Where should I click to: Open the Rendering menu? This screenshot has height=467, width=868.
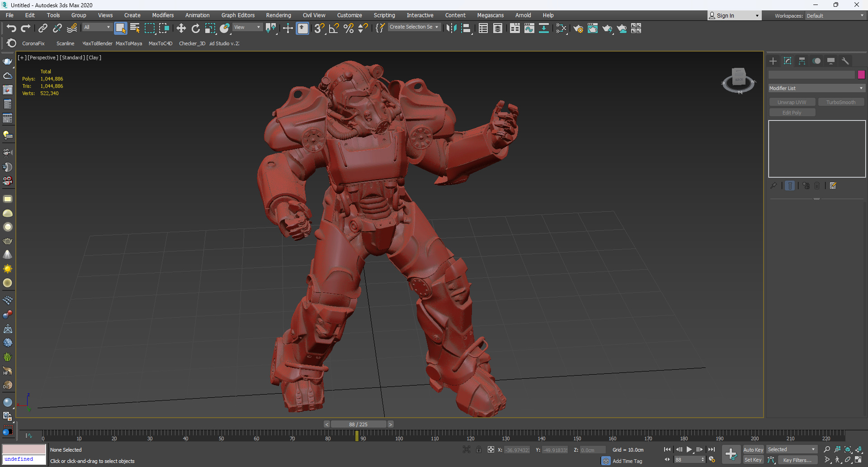278,15
